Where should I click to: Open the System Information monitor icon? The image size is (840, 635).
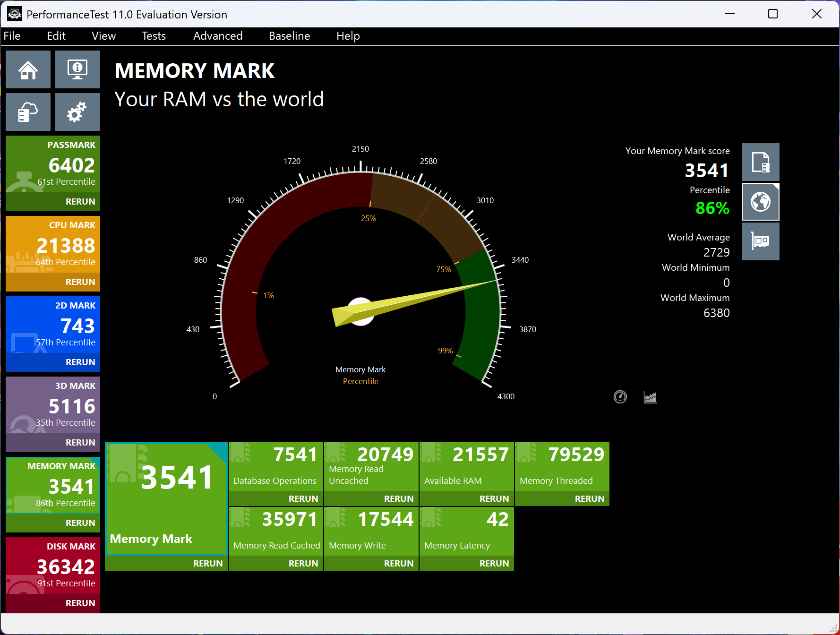tap(77, 69)
